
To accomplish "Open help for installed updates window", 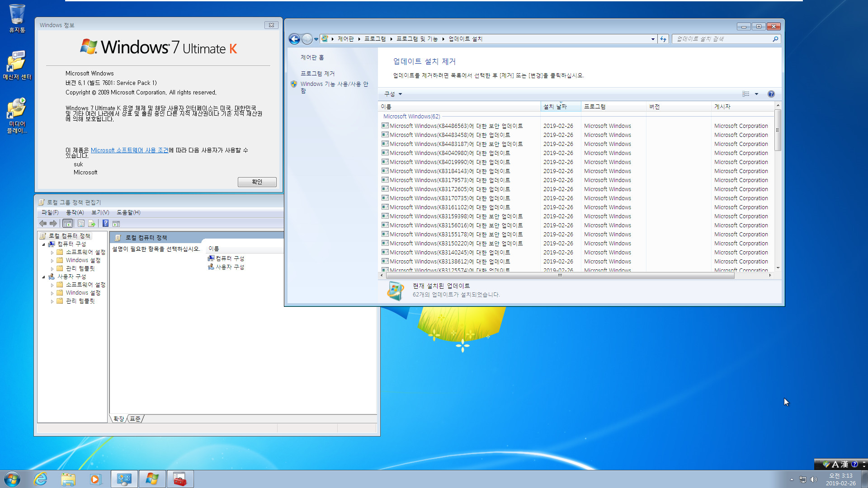I will [x=771, y=94].
